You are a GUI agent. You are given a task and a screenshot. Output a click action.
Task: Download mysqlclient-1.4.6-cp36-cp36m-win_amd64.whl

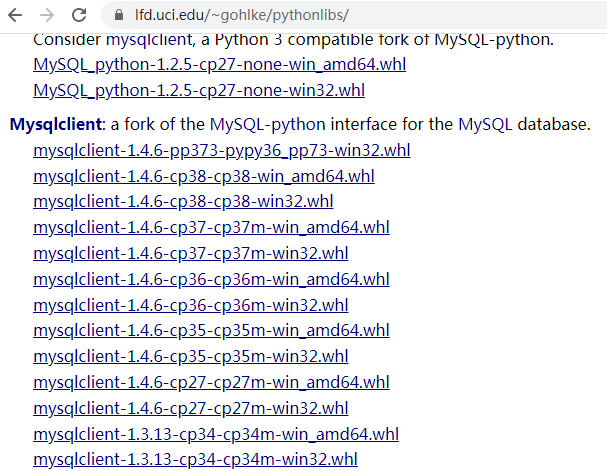click(211, 279)
